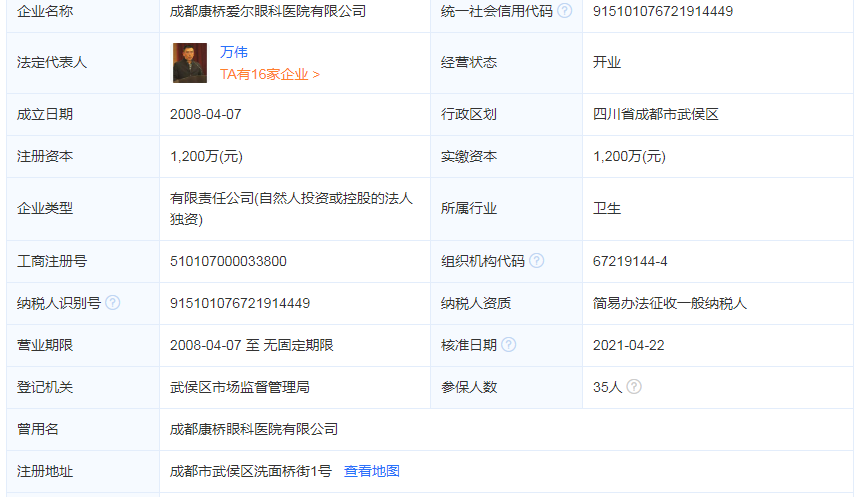Select the 企业名称 label
This screenshot has width=863, height=497.
click(x=45, y=11)
